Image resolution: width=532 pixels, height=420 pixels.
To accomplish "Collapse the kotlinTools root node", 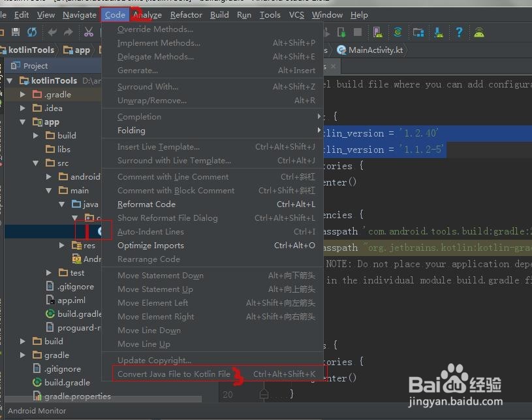I will click(x=10, y=81).
